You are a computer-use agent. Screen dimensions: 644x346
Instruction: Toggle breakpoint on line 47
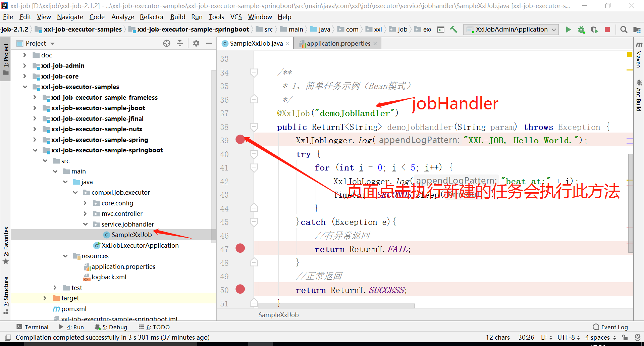(x=240, y=248)
